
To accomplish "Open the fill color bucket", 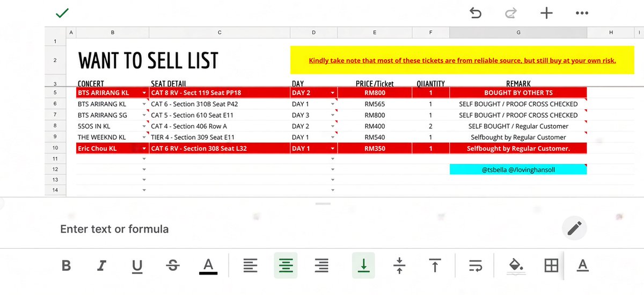I will [516, 265].
